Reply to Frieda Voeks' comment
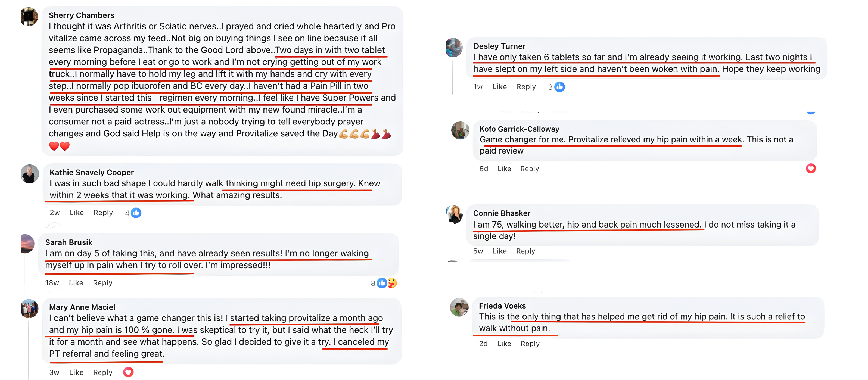This screenshot has width=868, height=380. [530, 344]
